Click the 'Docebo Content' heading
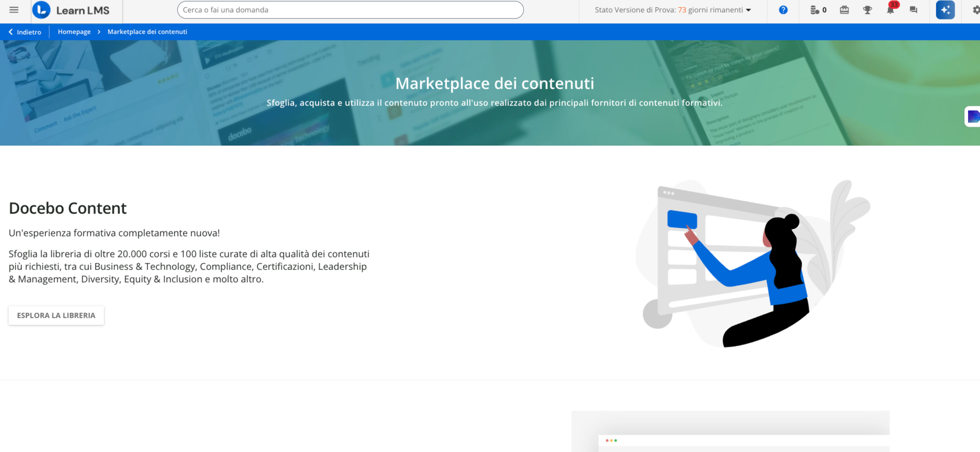 coord(68,208)
